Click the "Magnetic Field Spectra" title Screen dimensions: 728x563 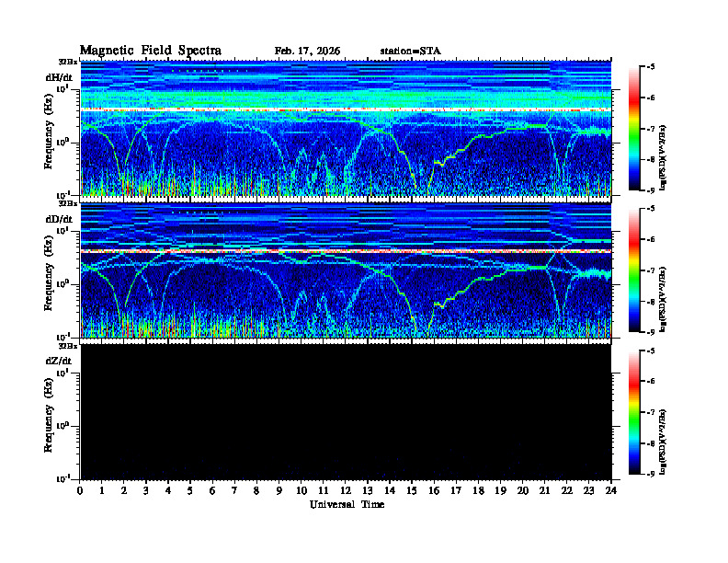tap(151, 51)
